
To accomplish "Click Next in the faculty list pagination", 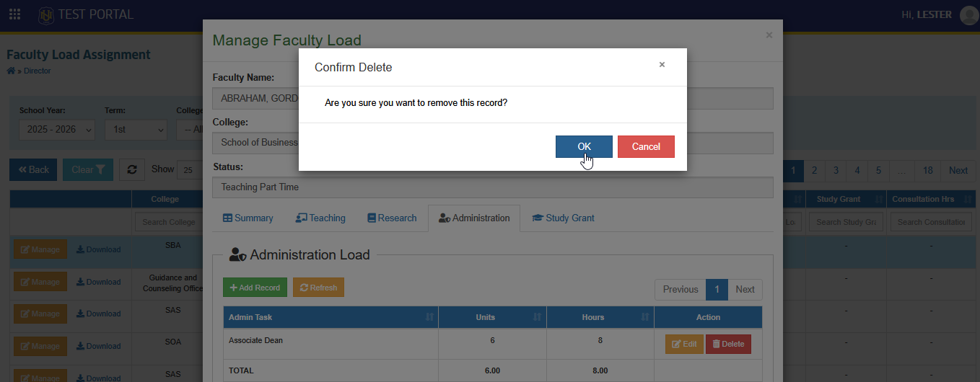I will pos(958,170).
